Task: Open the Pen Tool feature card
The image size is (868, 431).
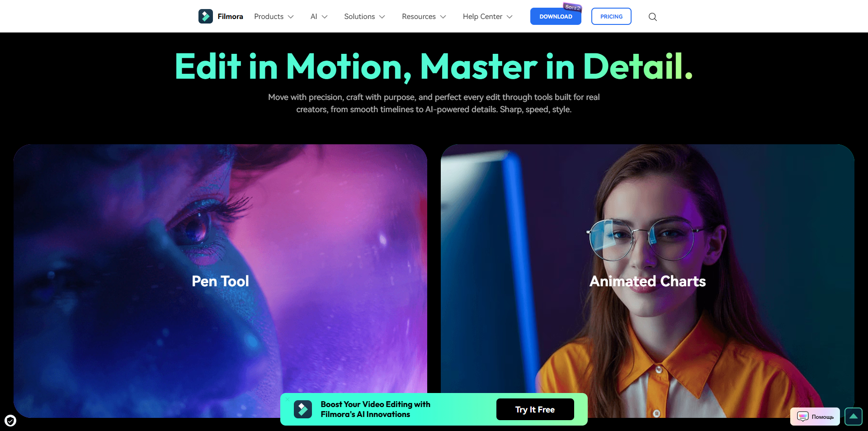Action: tap(220, 281)
